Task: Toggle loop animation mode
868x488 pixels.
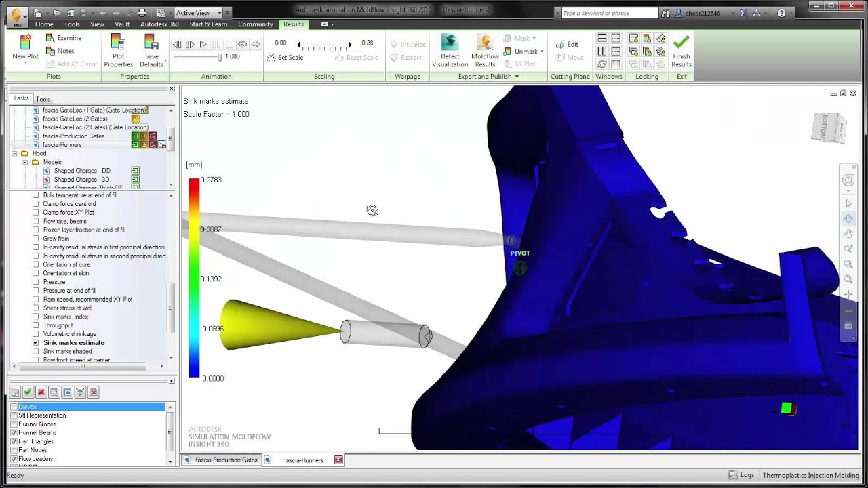Action: pos(242,44)
